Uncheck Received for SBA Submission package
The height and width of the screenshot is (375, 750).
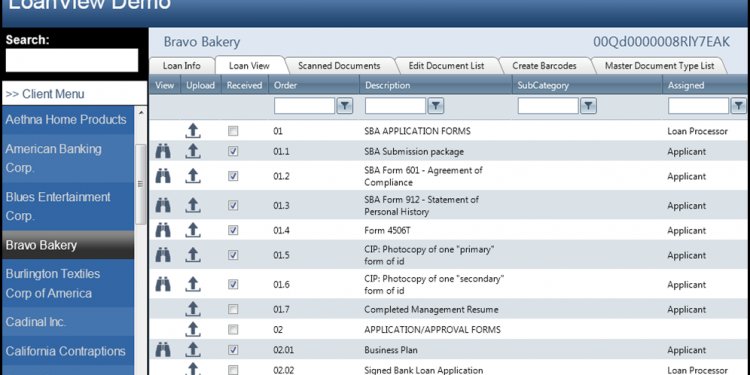[233, 152]
